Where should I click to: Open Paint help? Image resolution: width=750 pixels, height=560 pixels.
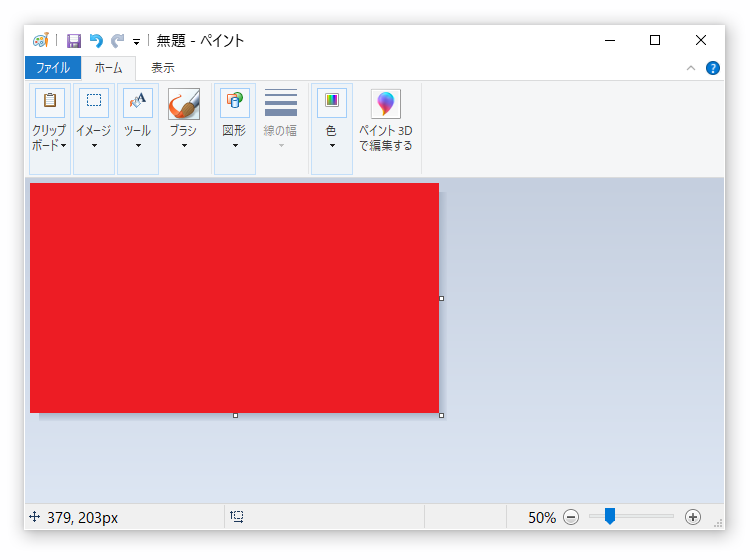[713, 68]
